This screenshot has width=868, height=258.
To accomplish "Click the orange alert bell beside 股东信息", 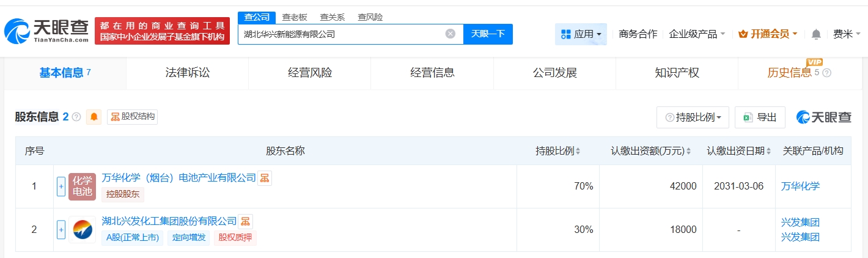I will click(x=94, y=117).
